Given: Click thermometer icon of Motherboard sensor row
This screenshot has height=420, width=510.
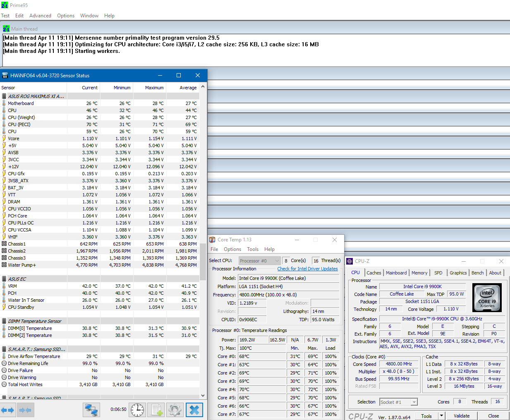Looking at the screenshot, I should coord(4,103).
